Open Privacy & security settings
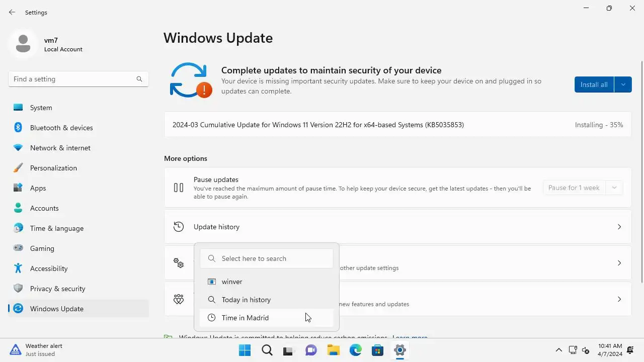 point(78,289)
